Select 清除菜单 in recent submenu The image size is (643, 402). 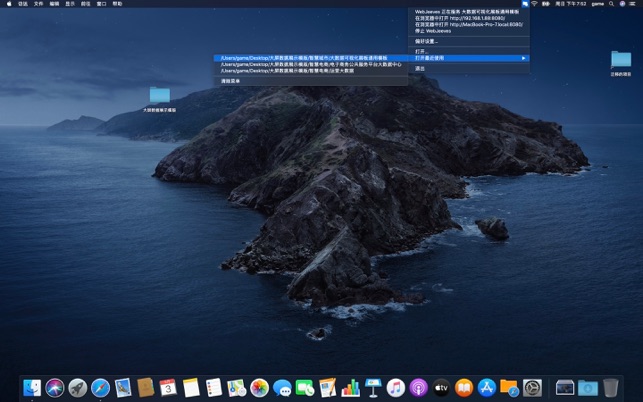coord(231,80)
